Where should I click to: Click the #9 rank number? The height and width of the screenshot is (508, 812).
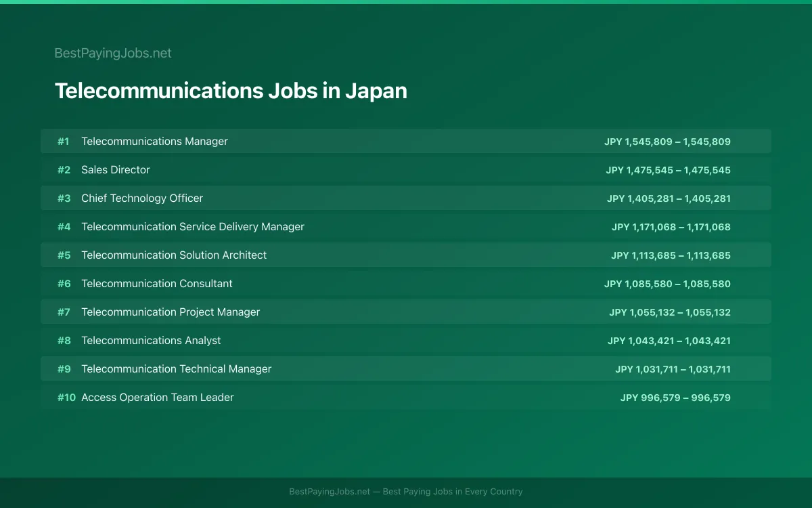64,369
